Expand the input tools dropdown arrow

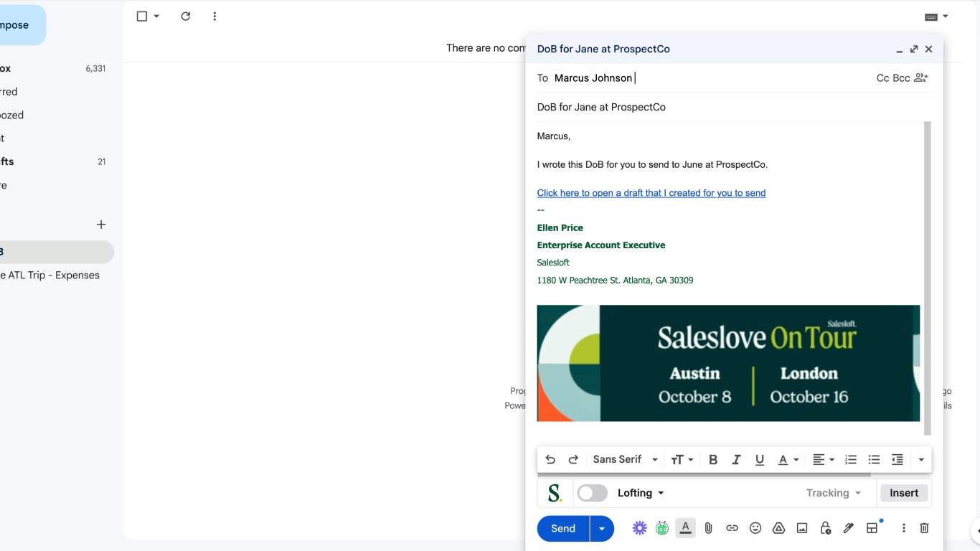946,16
